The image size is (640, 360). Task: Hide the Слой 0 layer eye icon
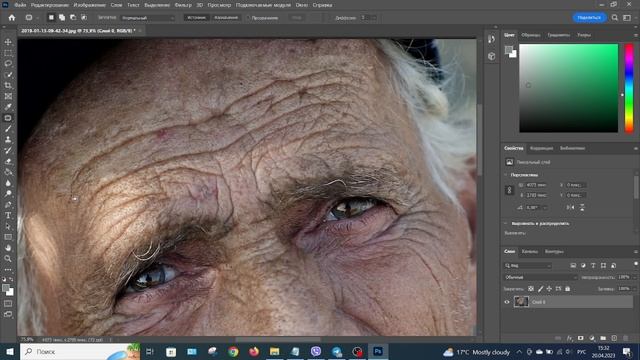tap(507, 302)
